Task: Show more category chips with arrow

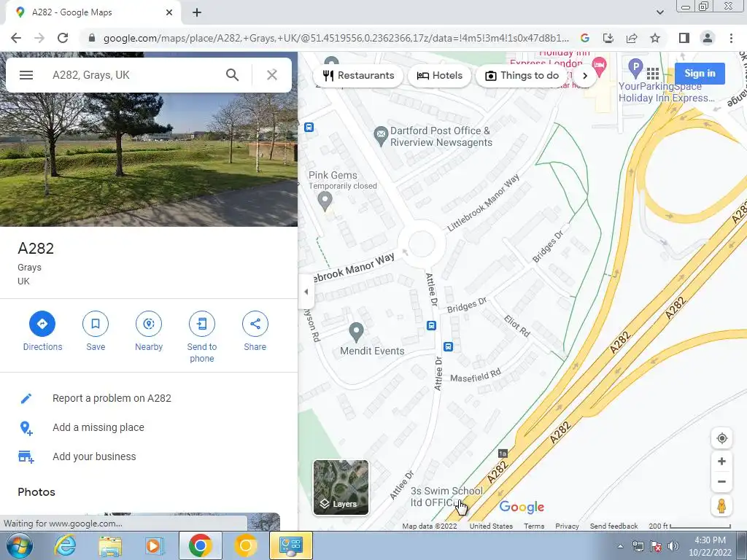Action: pyautogui.click(x=585, y=76)
